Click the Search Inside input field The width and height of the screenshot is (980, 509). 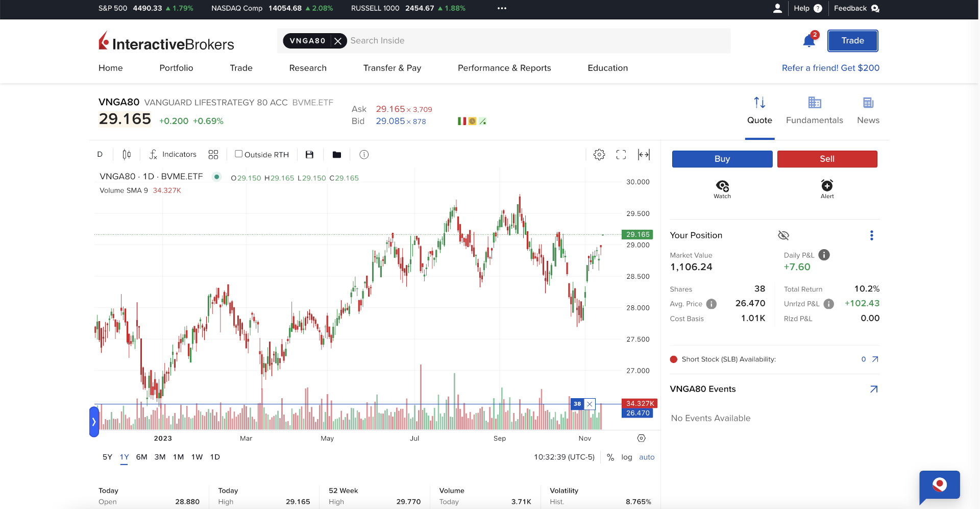click(536, 41)
